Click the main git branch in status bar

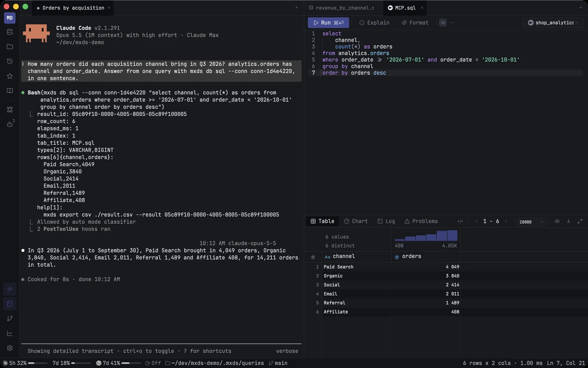(278, 363)
